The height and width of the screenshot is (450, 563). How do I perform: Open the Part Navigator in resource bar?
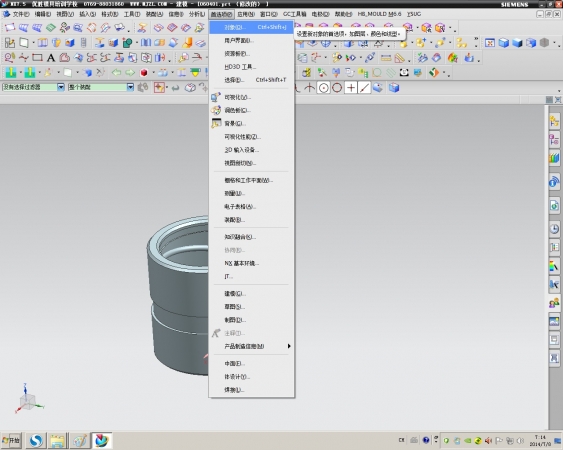[554, 139]
